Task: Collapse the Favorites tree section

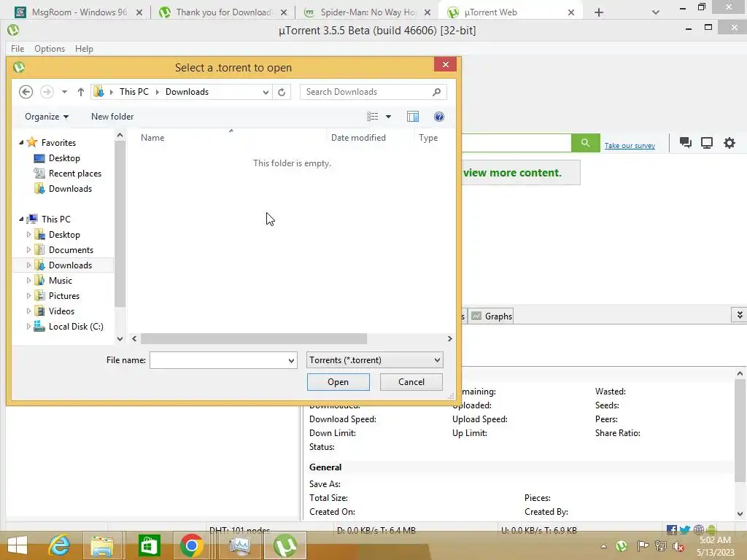Action: click(21, 142)
